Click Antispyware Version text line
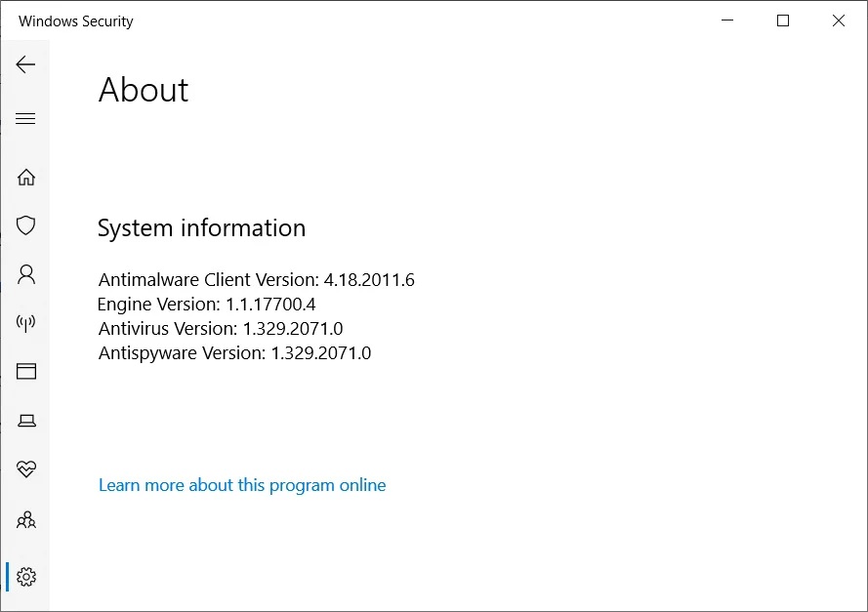Viewport: 868px width, 612px height. coord(234,353)
